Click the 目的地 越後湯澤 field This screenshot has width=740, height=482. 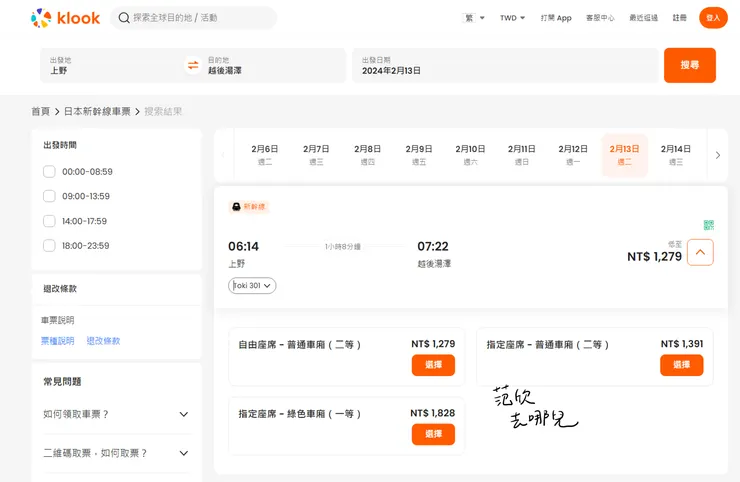tap(276, 65)
